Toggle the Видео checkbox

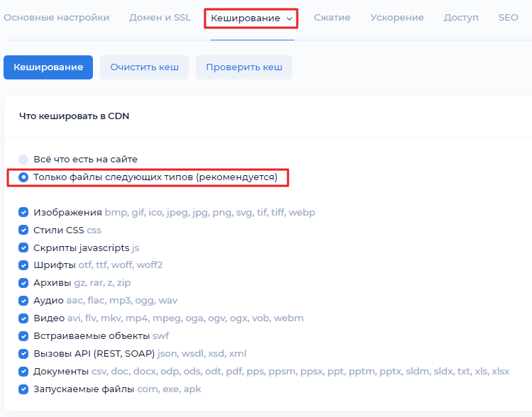23,318
